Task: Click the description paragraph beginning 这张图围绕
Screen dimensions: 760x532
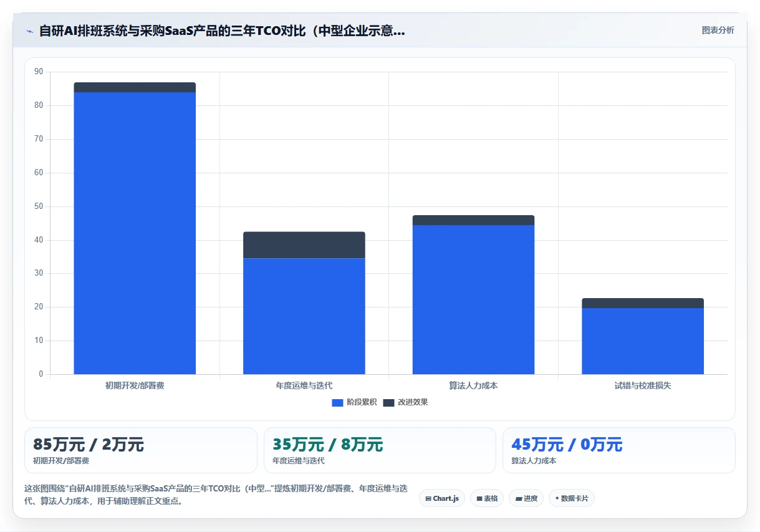Action: click(216, 495)
